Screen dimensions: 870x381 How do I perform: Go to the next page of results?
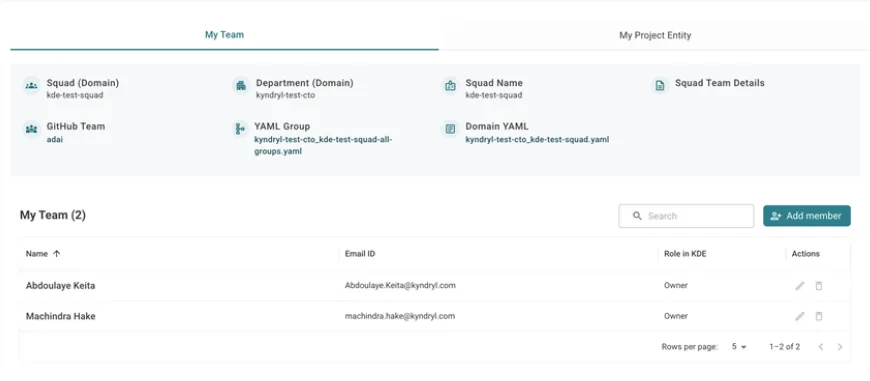(840, 347)
